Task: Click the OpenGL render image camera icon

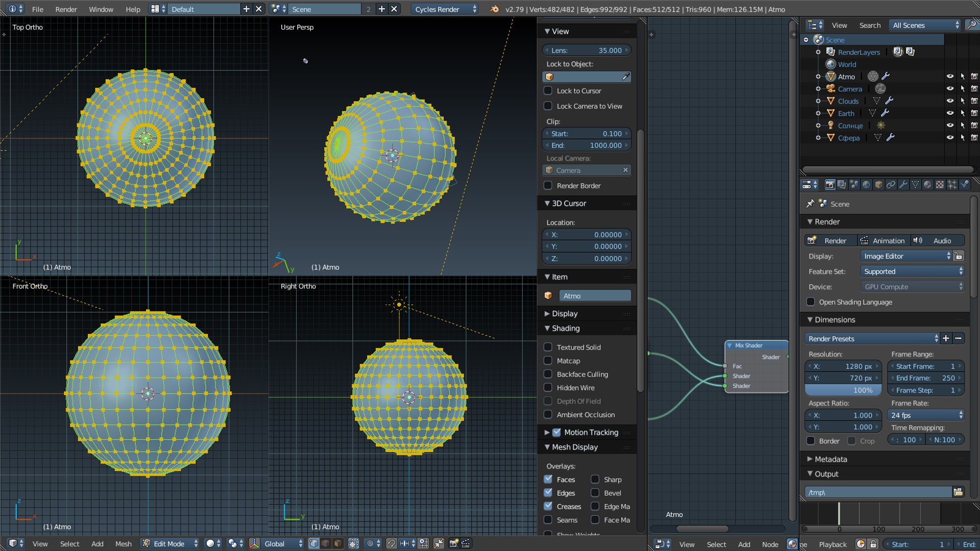Action: pos(453,544)
